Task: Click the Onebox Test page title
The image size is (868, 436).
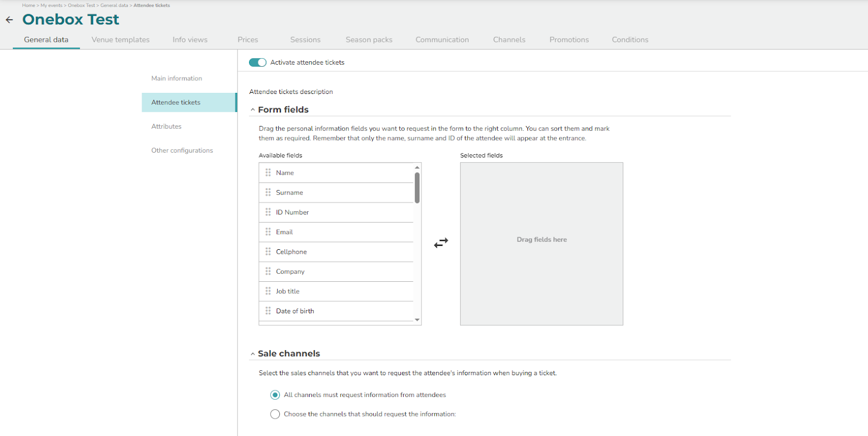Action: [71, 20]
